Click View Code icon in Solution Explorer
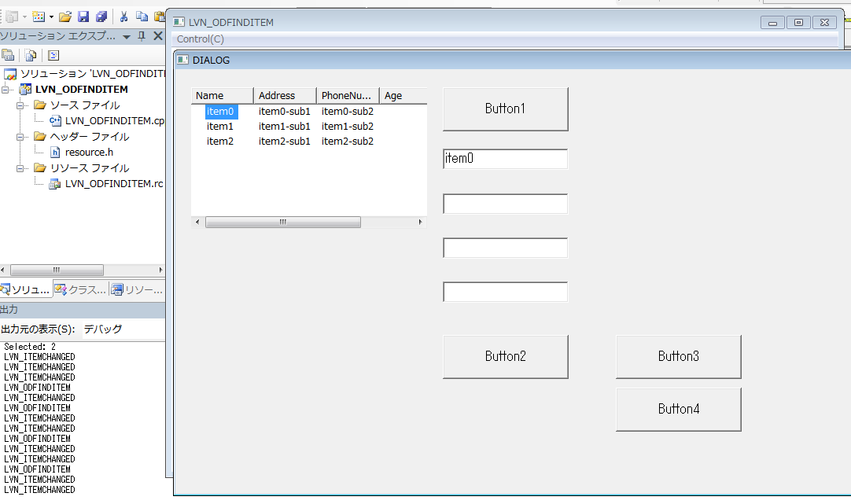 click(x=53, y=55)
